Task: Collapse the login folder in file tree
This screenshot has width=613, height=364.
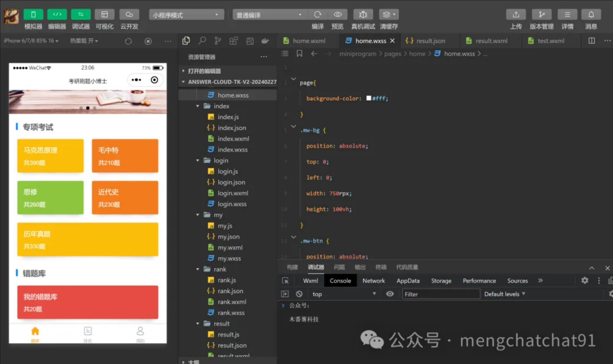Action: (198, 161)
